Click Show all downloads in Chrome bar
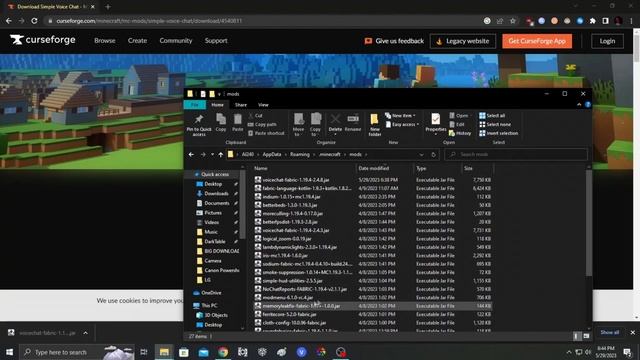This screenshot has height=360, width=640. pos(609,333)
